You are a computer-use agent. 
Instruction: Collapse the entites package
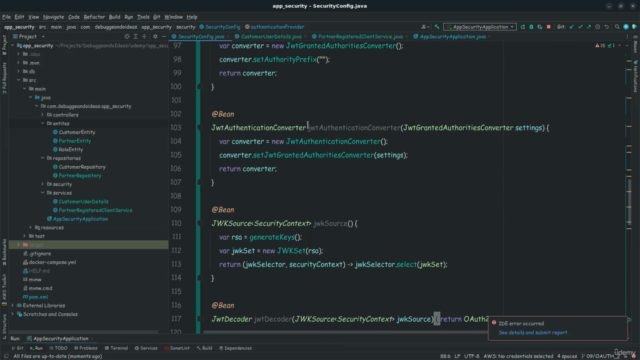[x=42, y=123]
